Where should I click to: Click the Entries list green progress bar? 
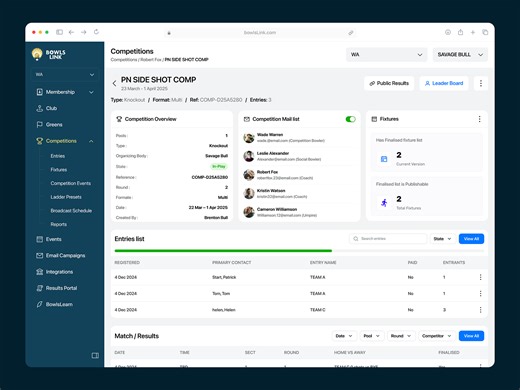223,251
